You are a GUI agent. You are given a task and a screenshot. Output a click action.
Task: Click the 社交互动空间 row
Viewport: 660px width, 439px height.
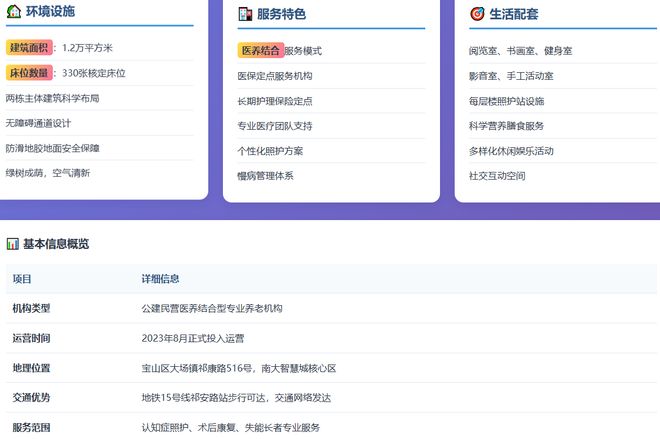pos(563,176)
